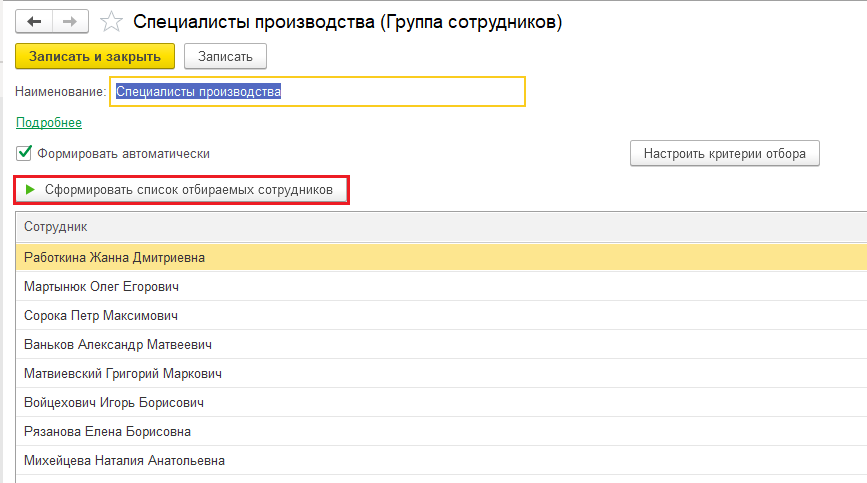Screen dimensions: 867x483
Task: Expand the 'Подробнее' link
Action: [49, 123]
